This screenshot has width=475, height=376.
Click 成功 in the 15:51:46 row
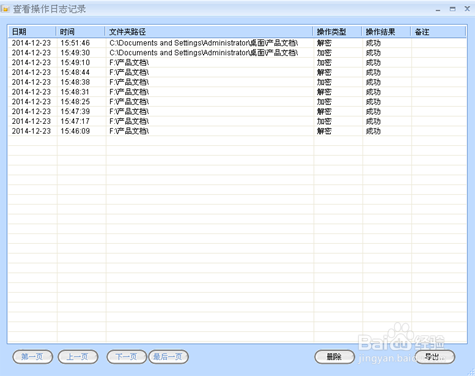(373, 43)
